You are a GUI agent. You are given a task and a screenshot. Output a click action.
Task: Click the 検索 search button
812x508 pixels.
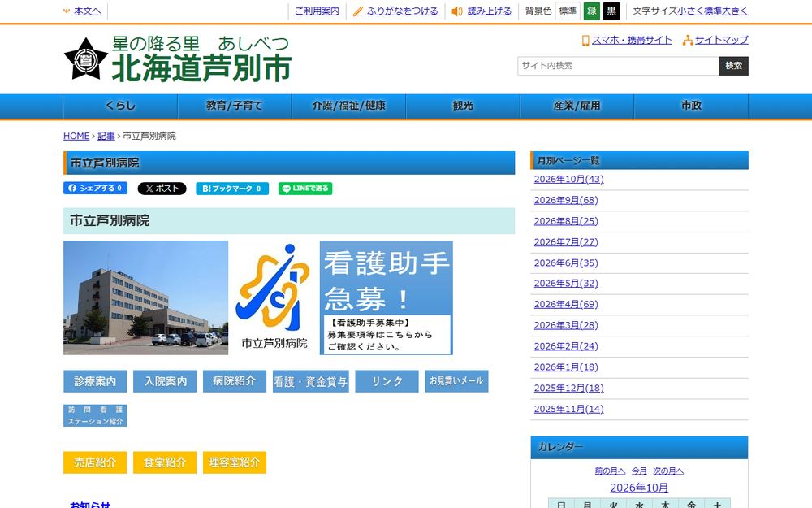click(733, 66)
